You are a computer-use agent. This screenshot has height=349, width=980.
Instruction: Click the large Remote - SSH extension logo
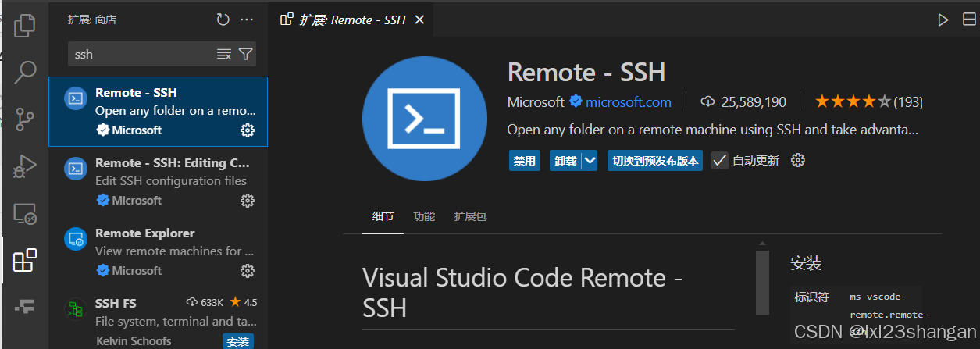(x=425, y=119)
